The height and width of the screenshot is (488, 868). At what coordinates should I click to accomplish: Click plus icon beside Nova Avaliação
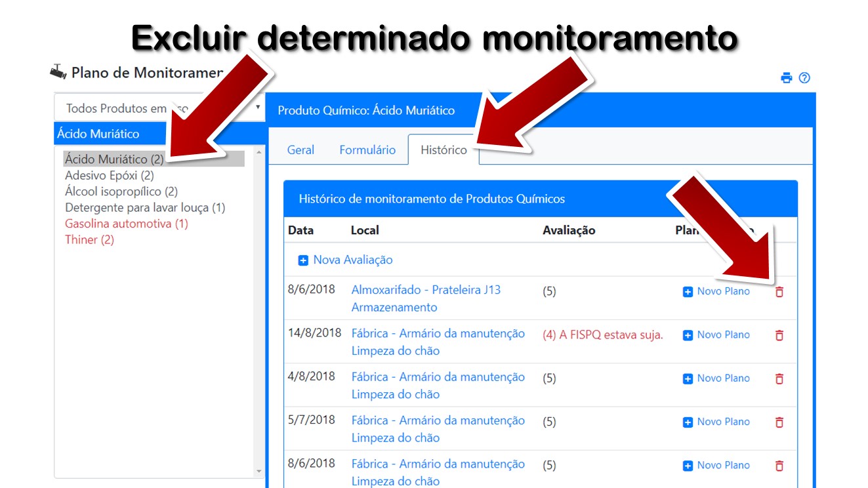[x=303, y=260]
